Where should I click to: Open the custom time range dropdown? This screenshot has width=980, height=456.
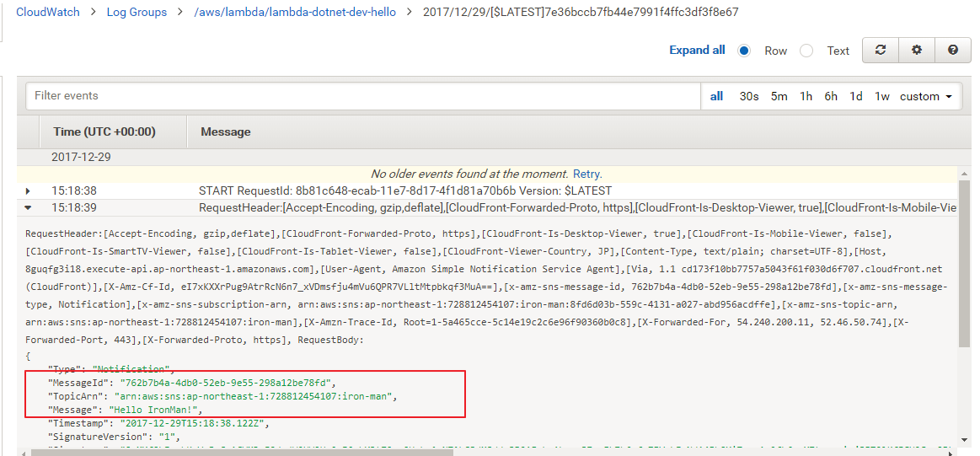926,96
